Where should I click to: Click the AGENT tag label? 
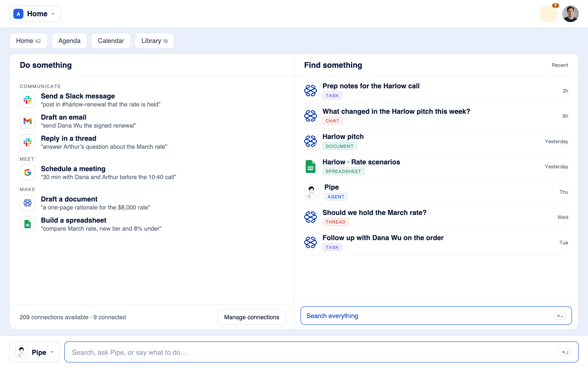point(336,197)
